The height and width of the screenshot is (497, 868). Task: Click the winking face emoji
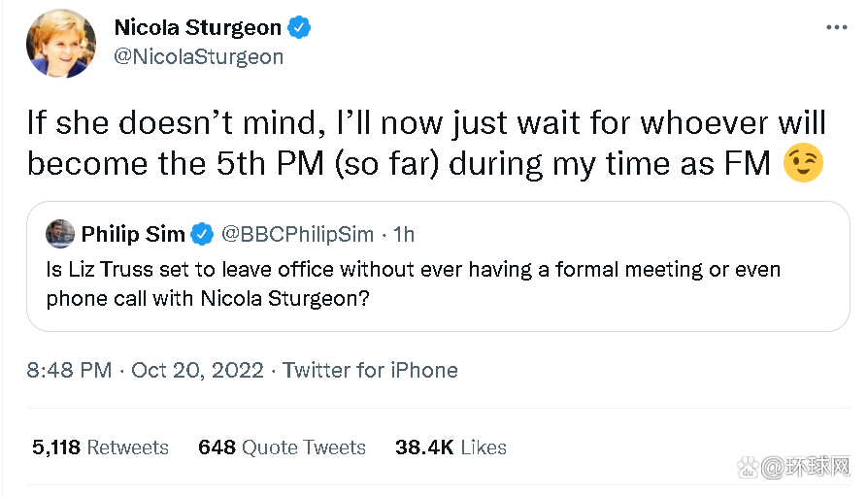[x=804, y=162]
